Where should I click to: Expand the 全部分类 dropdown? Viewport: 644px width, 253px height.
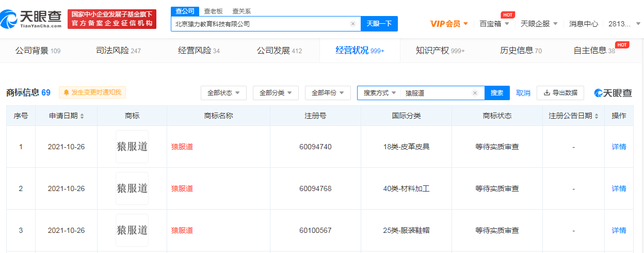point(276,93)
